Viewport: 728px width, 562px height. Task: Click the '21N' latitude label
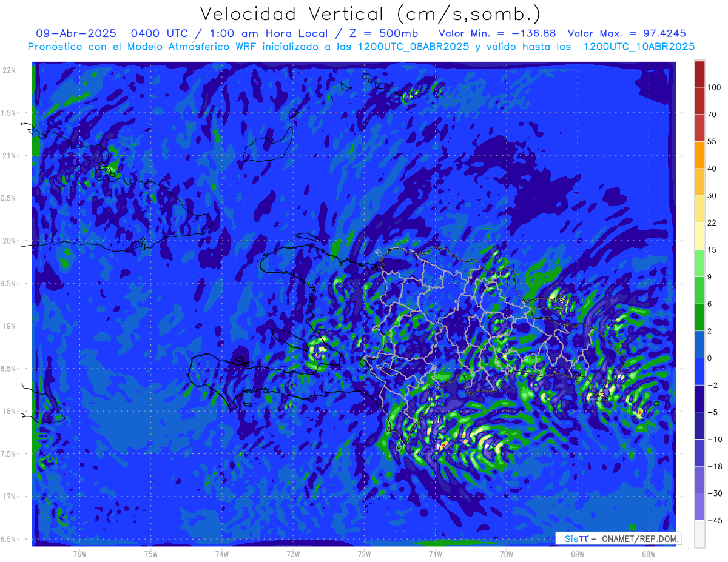tap(9, 156)
